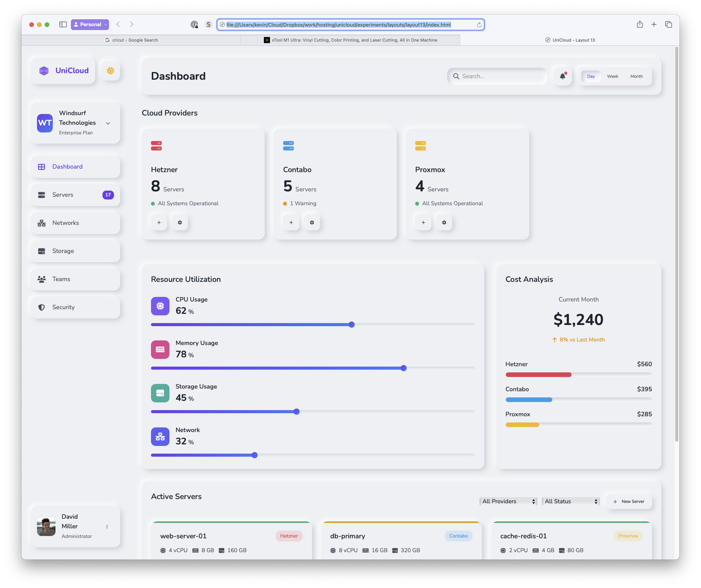
Task: Switch time range to Month
Action: pos(636,76)
